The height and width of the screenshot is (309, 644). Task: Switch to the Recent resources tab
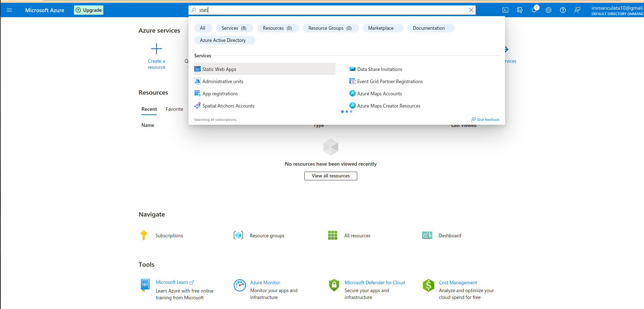[149, 109]
